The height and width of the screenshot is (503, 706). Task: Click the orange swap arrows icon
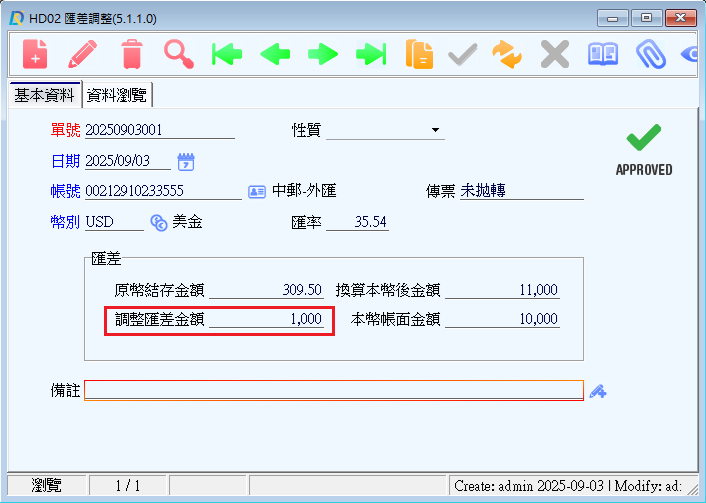(x=507, y=54)
